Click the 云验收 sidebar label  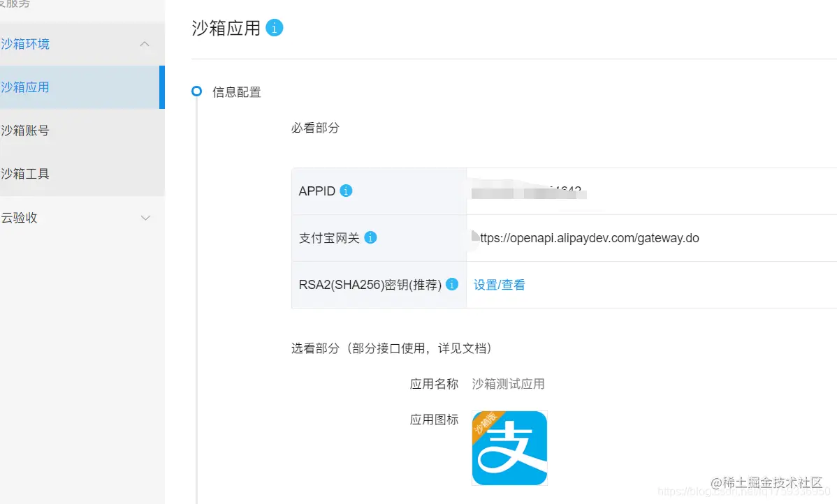20,217
